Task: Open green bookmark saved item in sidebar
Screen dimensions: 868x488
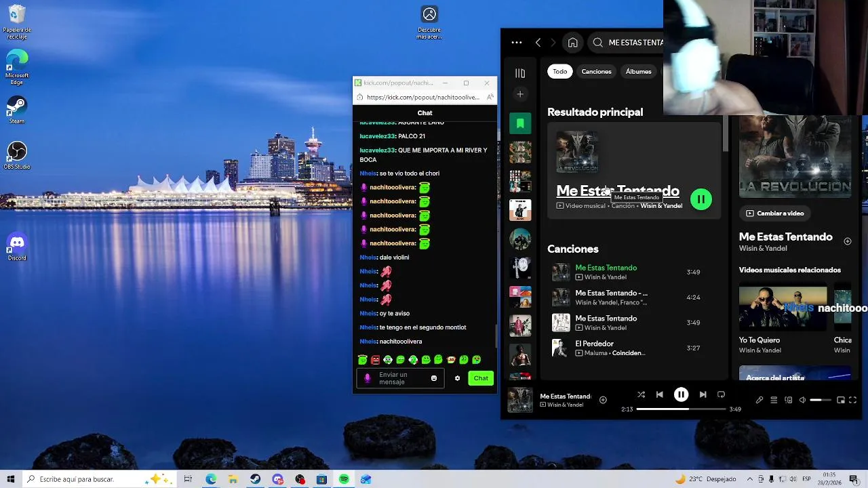Action: tap(520, 123)
